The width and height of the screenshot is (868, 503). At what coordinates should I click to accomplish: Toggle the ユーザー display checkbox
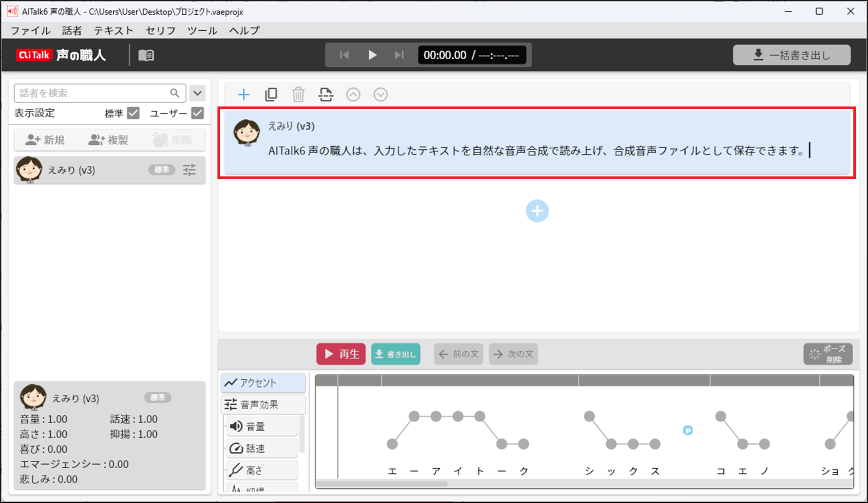[x=197, y=113]
